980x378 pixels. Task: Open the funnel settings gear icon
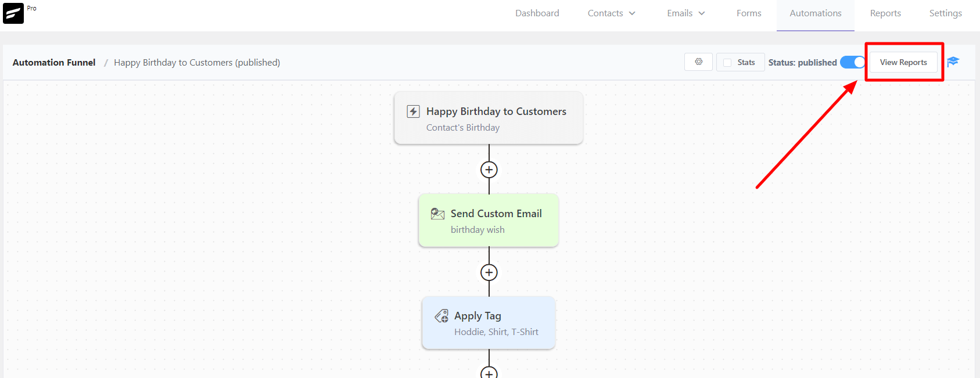[699, 62]
